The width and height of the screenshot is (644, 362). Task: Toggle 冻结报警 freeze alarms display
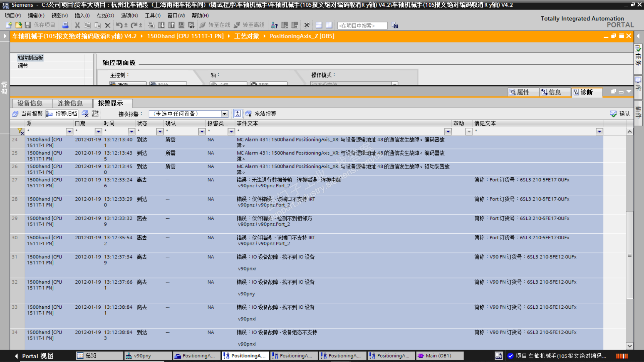pyautogui.click(x=261, y=114)
